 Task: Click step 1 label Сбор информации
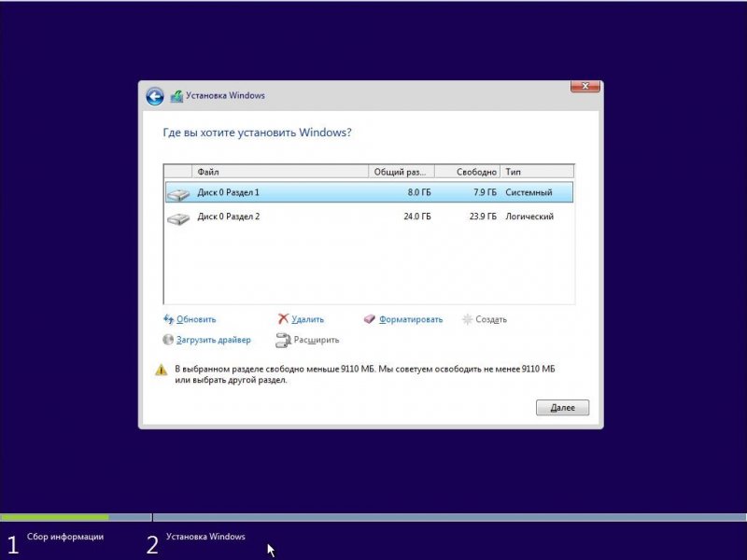click(65, 537)
